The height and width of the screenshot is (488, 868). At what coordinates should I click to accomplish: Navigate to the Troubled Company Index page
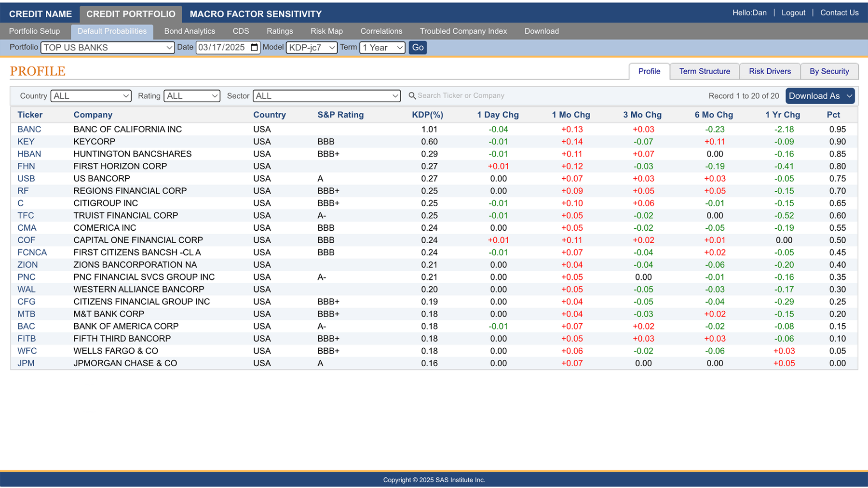coord(463,31)
